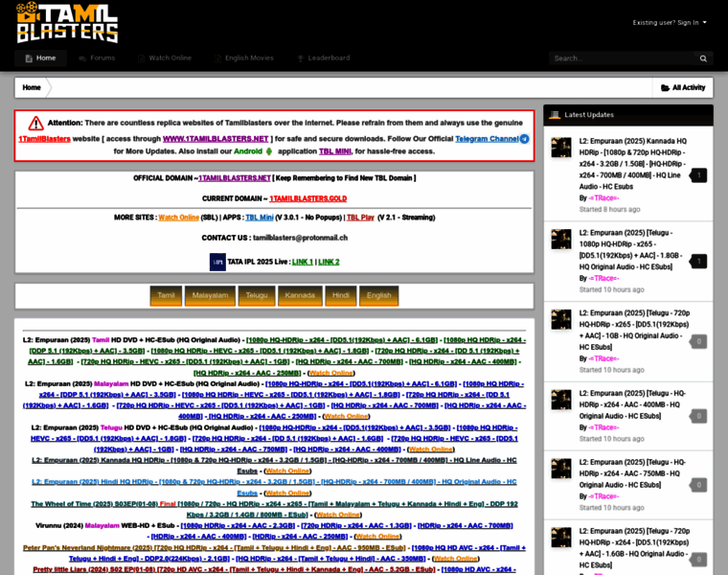Click the IPL logo thumbnail
728x575 pixels.
click(x=217, y=262)
